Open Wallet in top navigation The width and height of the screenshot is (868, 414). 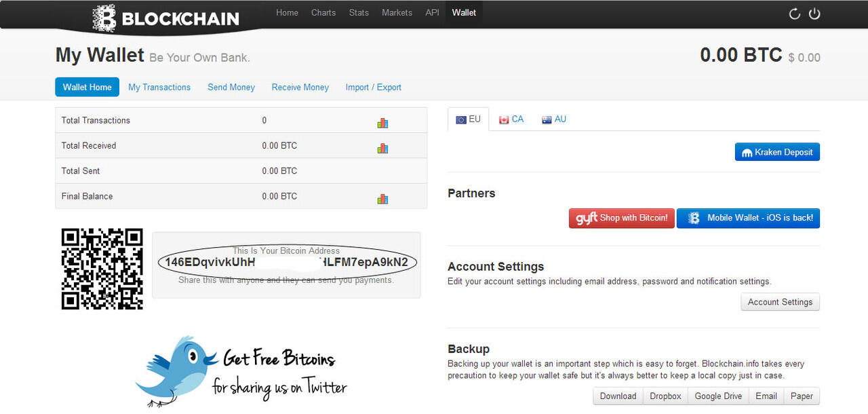coord(464,13)
